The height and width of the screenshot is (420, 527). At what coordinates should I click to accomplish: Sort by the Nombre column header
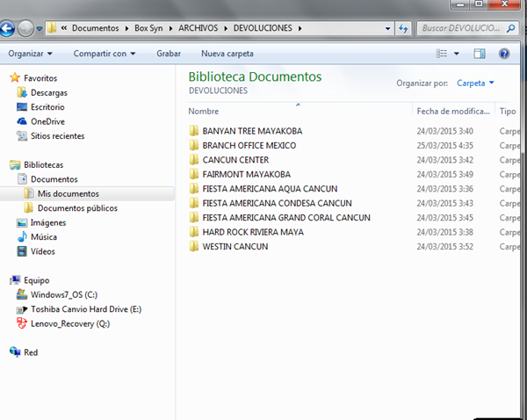pos(204,112)
